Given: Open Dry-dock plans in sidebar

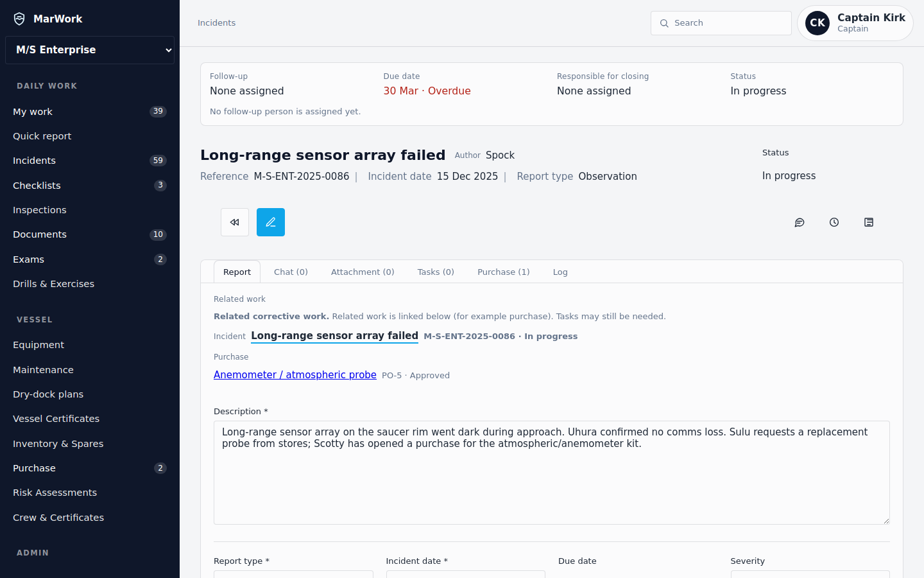Looking at the screenshot, I should 90,394.
